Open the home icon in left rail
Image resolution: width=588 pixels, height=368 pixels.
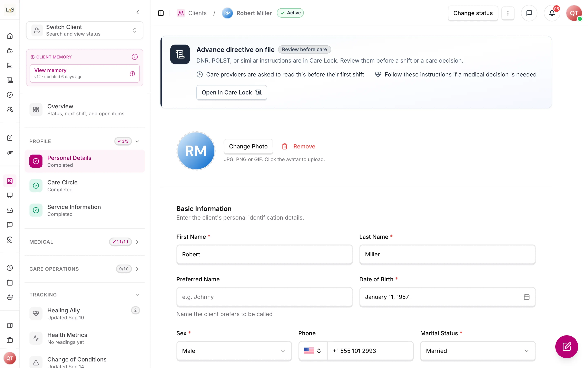(x=10, y=36)
